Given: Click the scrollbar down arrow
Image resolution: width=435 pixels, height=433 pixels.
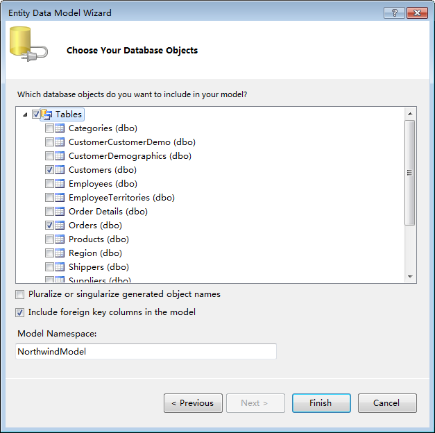Looking at the screenshot, I should click(x=410, y=276).
